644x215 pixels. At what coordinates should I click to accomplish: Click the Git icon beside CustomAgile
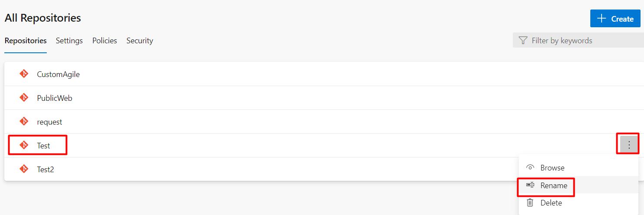click(x=24, y=74)
